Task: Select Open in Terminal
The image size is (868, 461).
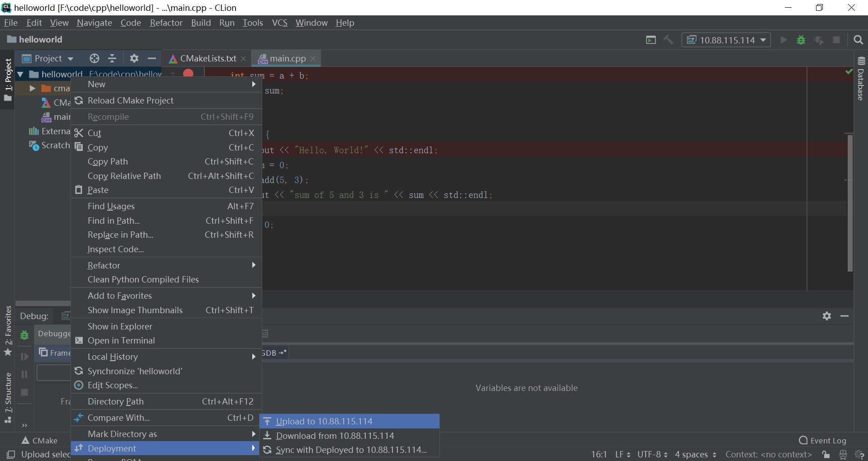Action: click(x=166, y=340)
